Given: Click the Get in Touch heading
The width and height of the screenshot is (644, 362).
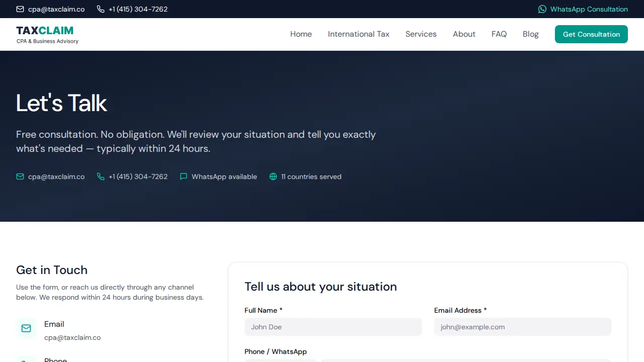Looking at the screenshot, I should coord(52,270).
